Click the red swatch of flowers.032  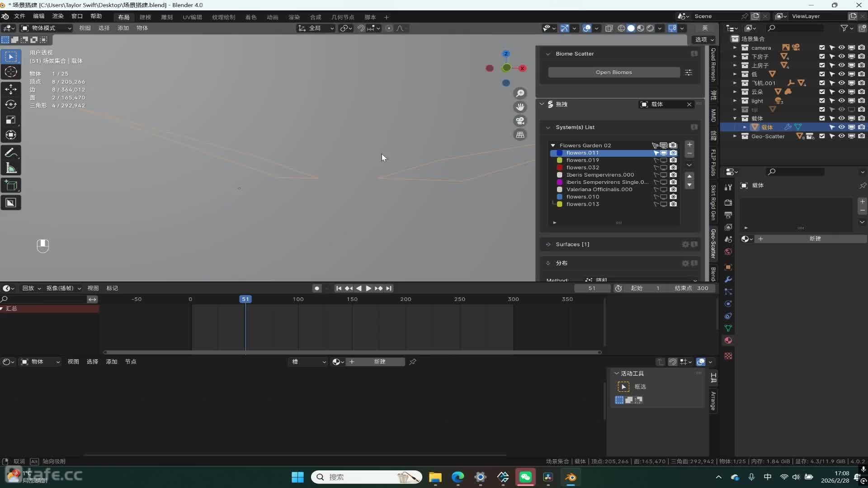click(559, 168)
